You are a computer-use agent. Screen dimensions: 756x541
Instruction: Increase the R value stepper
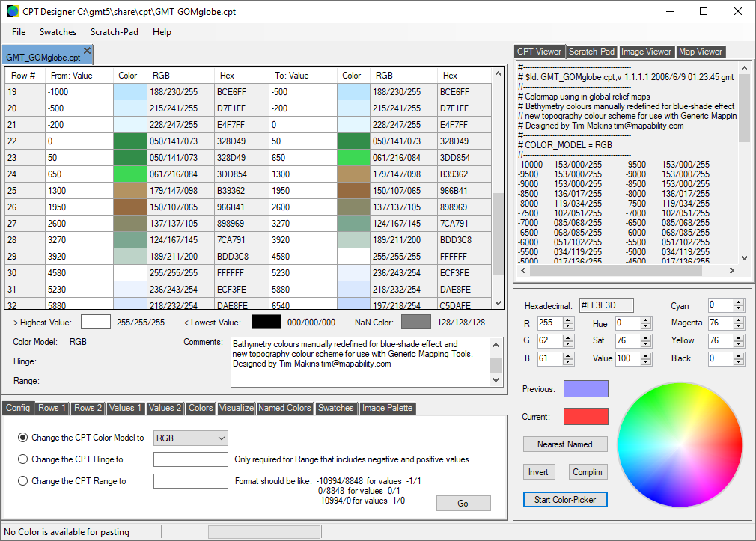[x=568, y=320]
